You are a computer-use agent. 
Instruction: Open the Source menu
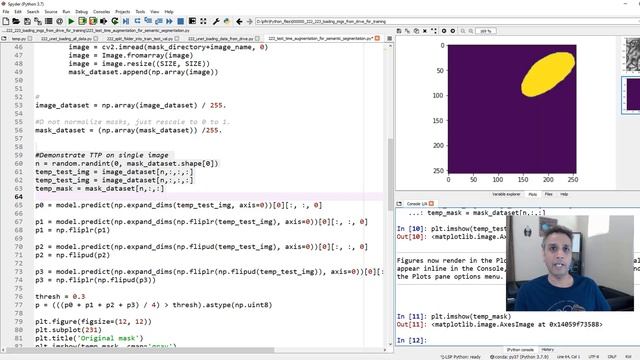coord(51,12)
